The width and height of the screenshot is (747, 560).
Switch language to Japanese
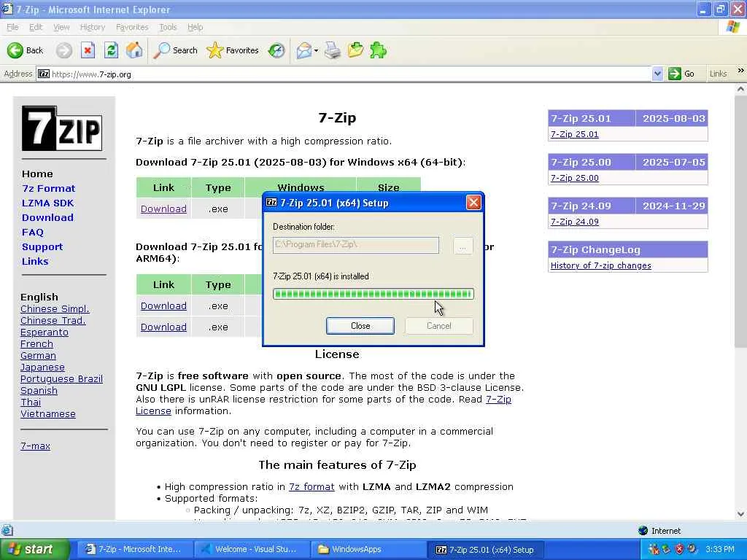click(42, 367)
